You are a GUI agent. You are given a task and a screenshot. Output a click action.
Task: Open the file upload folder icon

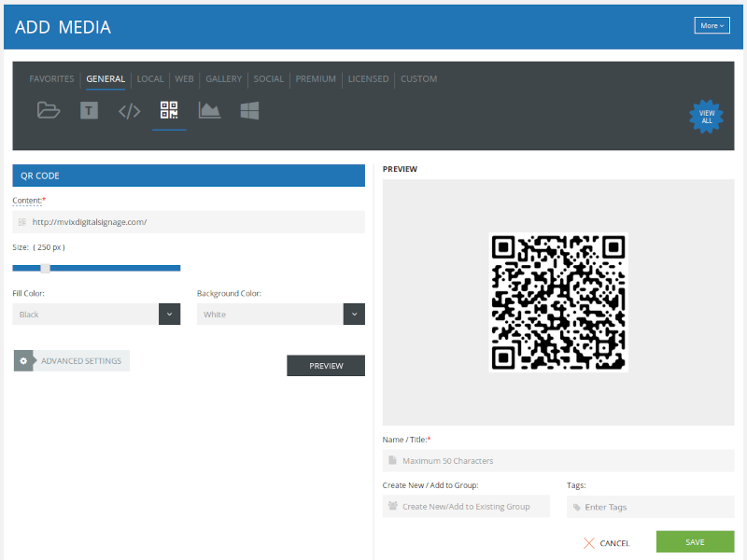pos(49,110)
